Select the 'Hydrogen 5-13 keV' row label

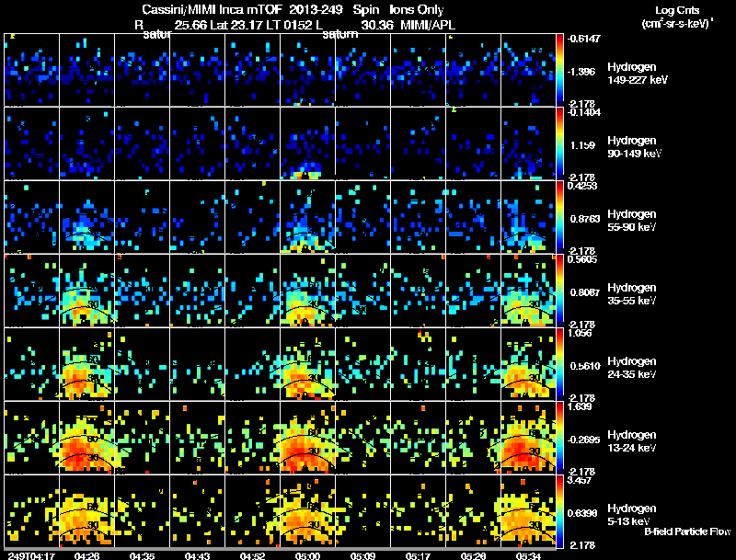(632, 515)
